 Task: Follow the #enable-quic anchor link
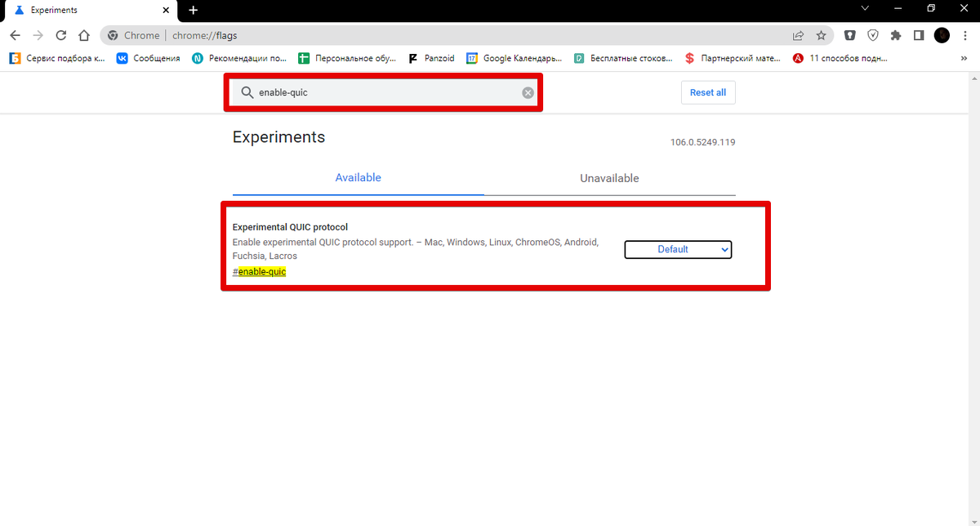click(259, 272)
